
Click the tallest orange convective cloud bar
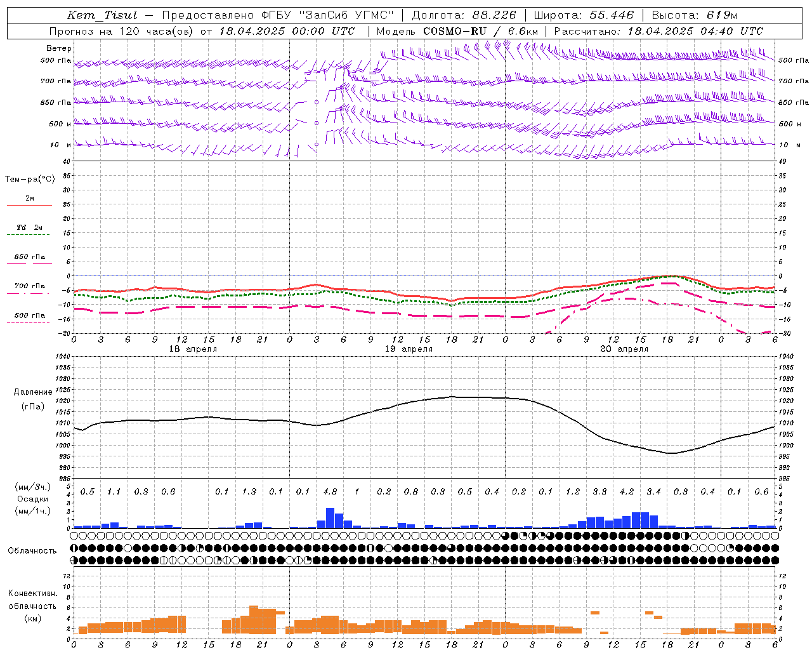tap(254, 620)
